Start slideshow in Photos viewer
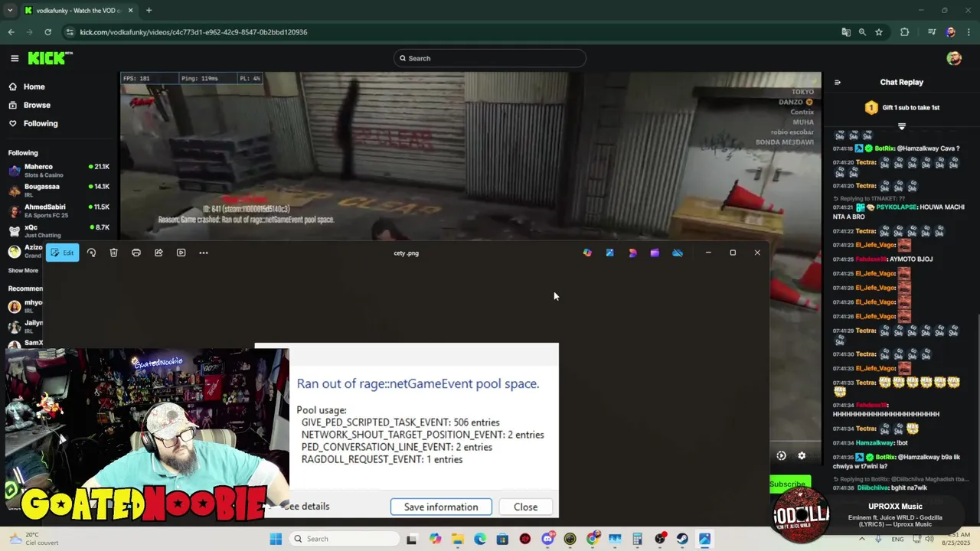 click(x=181, y=253)
